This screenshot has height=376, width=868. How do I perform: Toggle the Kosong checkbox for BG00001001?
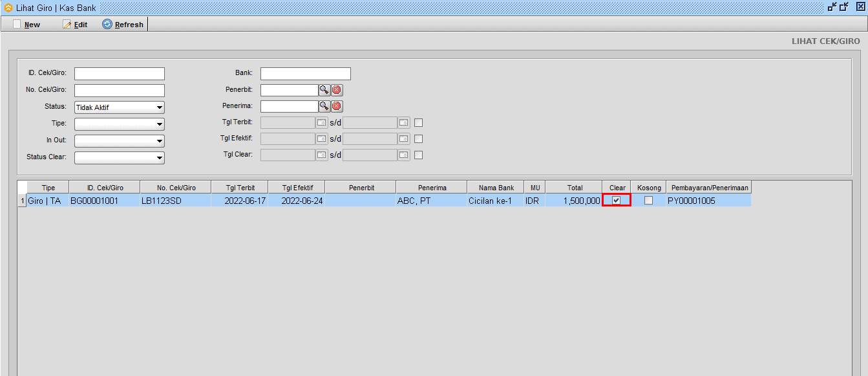(x=648, y=201)
